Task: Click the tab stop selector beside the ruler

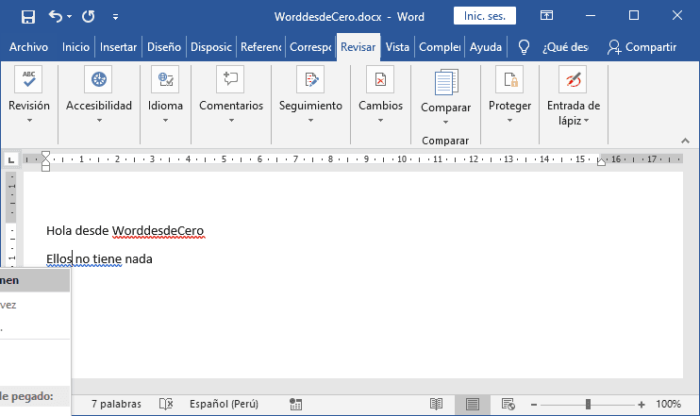Action: (11, 159)
